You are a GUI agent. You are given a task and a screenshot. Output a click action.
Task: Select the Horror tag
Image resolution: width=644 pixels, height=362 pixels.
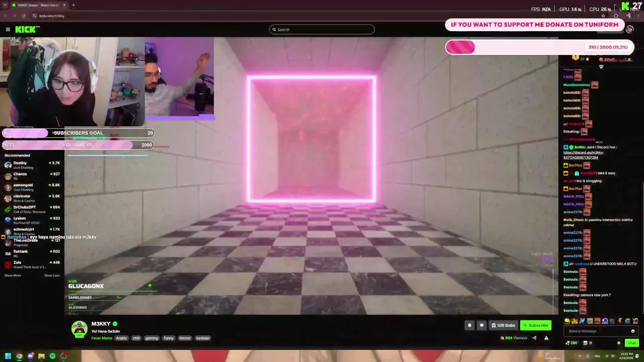(185, 338)
